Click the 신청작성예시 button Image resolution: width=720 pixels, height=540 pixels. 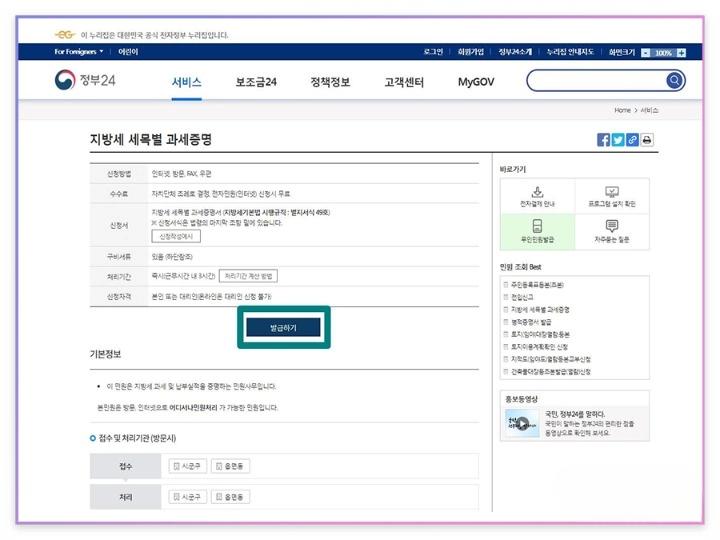[x=176, y=236]
